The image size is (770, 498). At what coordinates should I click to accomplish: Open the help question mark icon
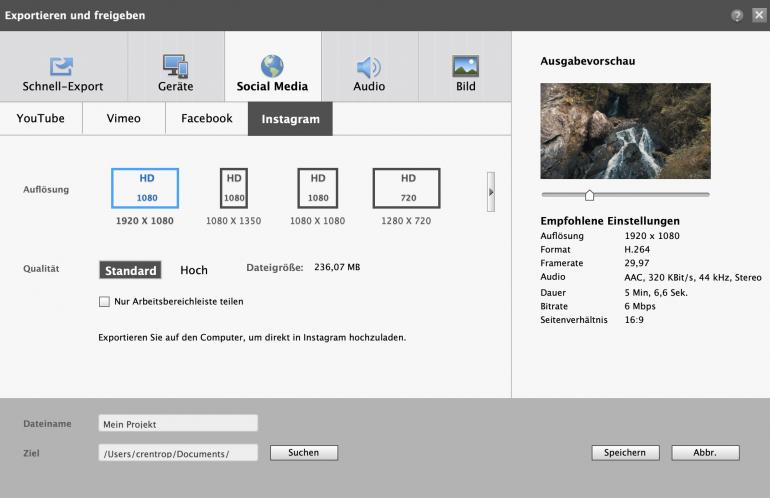737,15
